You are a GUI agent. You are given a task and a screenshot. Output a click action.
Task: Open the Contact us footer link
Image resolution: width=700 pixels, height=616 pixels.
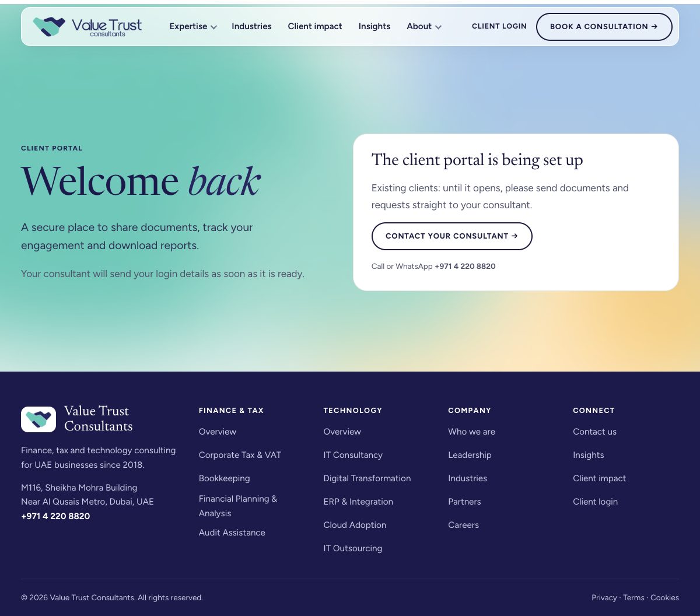[594, 432]
